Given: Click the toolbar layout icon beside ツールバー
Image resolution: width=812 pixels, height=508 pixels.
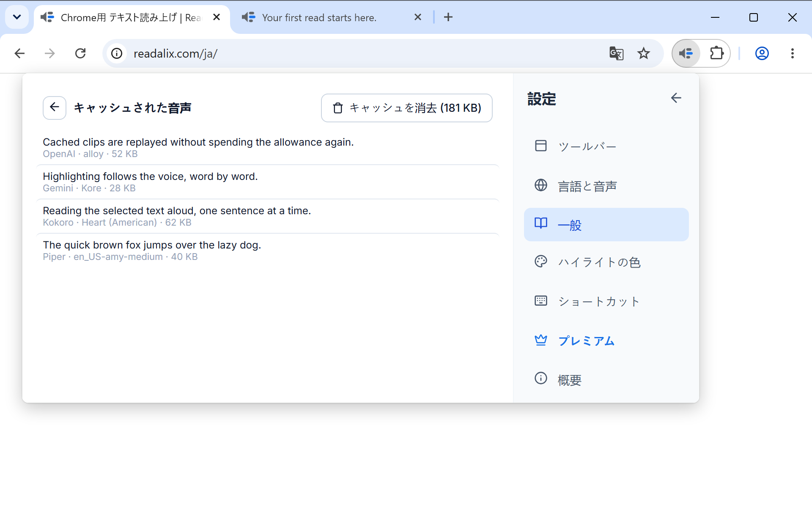Looking at the screenshot, I should click(540, 146).
